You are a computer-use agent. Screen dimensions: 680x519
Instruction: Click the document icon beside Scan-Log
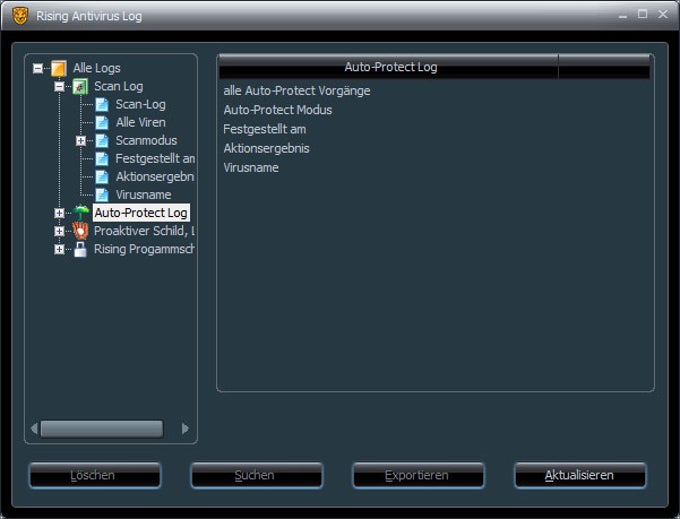(101, 104)
